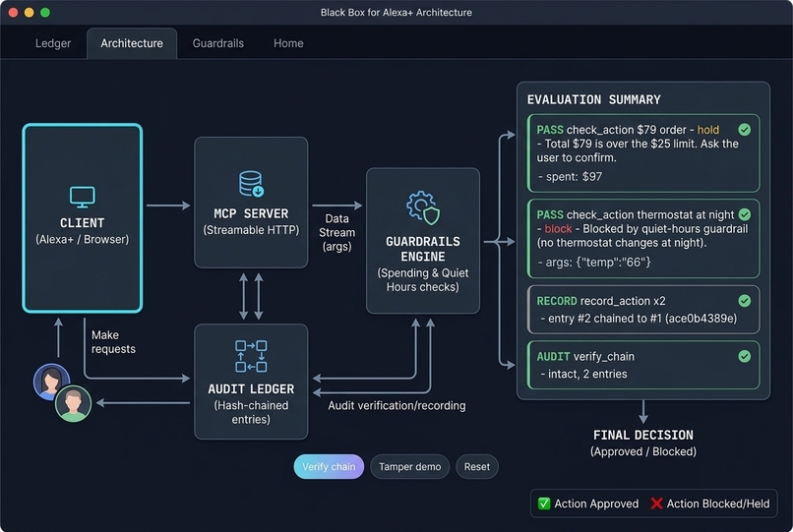Switch to the Ledger tab
The image size is (793, 532).
pyautogui.click(x=53, y=43)
